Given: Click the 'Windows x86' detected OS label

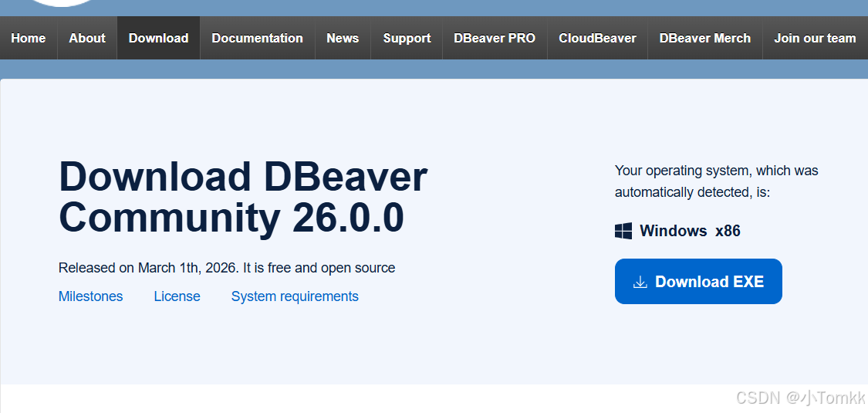Looking at the screenshot, I should [x=690, y=231].
